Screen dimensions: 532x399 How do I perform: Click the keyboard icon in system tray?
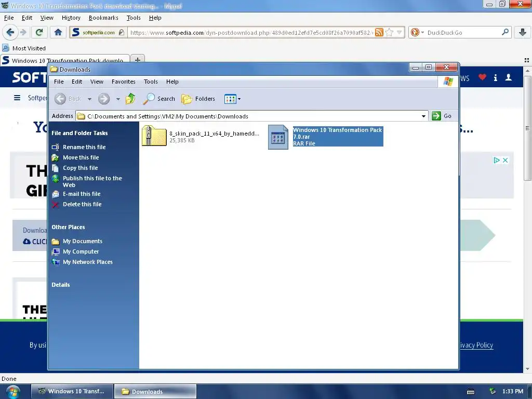(471, 392)
